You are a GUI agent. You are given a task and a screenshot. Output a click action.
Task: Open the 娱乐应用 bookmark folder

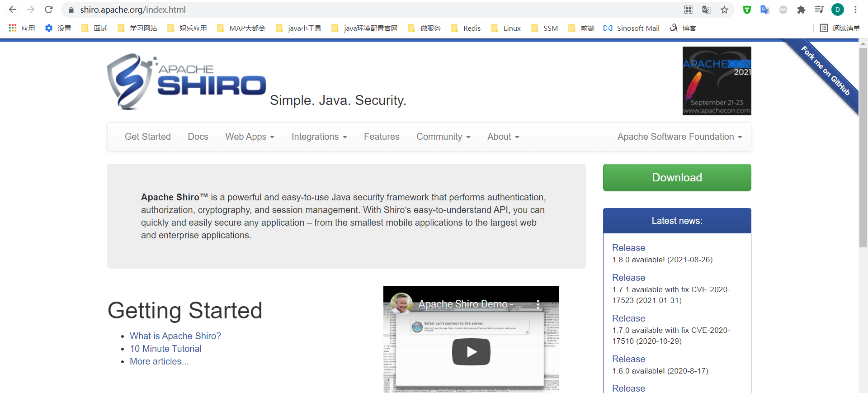coord(187,28)
